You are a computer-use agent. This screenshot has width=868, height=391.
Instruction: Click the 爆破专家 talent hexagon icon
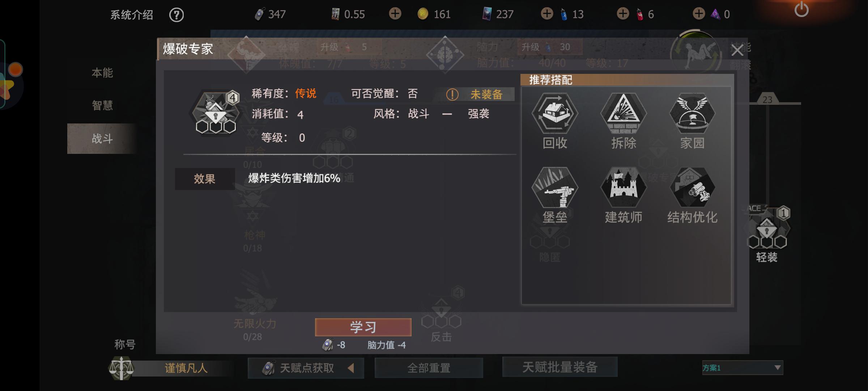215,112
